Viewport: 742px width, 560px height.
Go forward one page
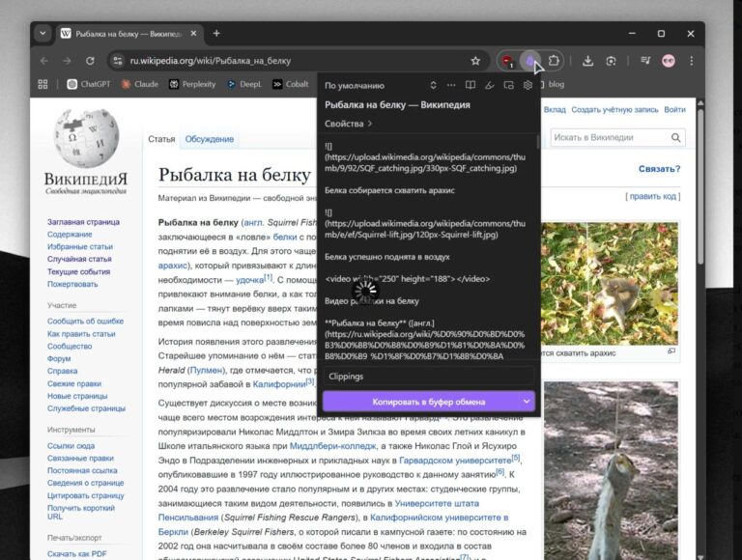(67, 61)
